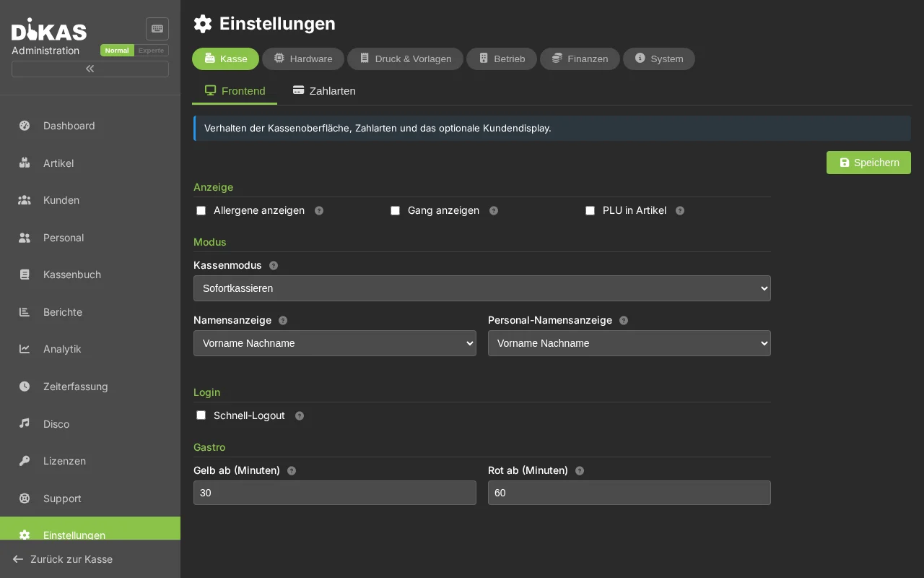924x578 pixels.
Task: Click the Support lifebuoy icon
Action: click(x=25, y=498)
